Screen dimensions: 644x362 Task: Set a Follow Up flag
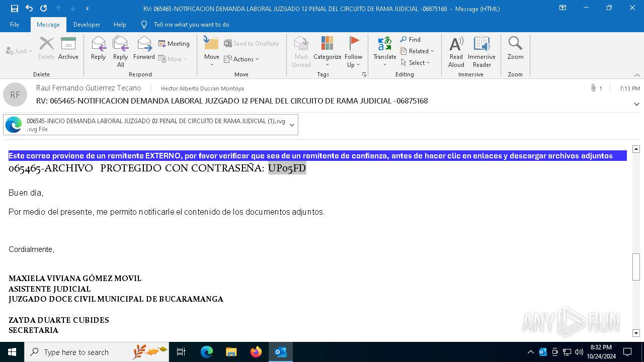354,51
